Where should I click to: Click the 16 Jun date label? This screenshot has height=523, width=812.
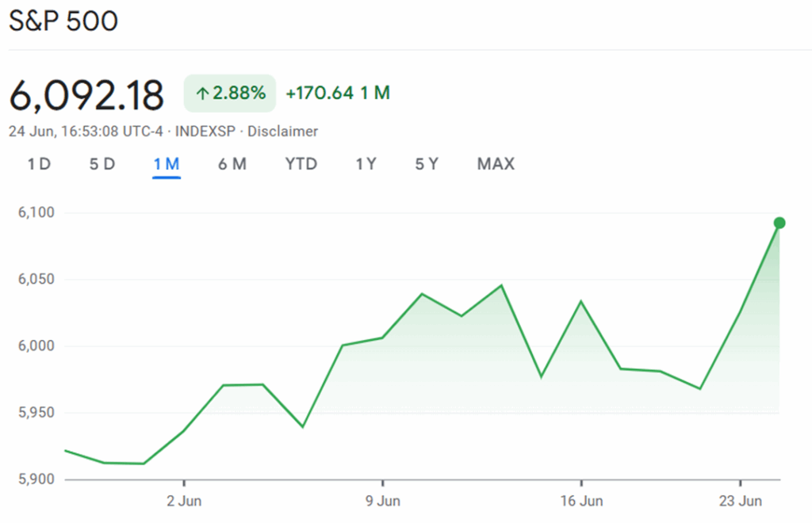[581, 502]
